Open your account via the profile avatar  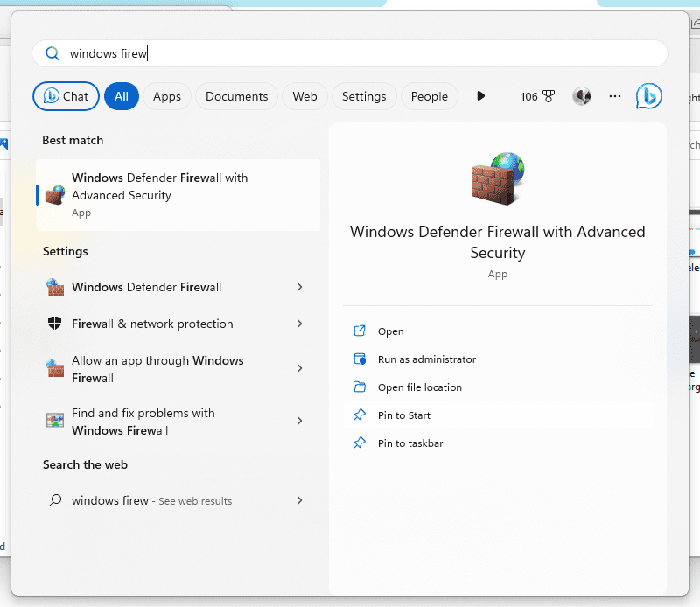pyautogui.click(x=582, y=96)
